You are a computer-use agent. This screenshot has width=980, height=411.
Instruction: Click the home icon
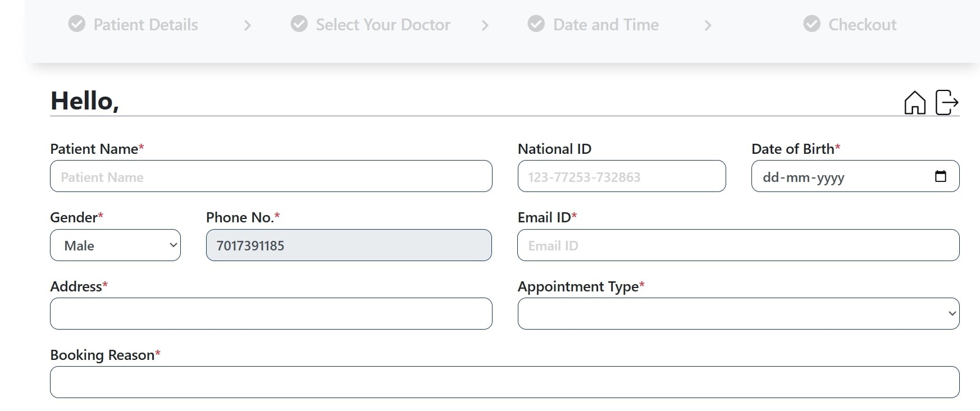click(914, 103)
